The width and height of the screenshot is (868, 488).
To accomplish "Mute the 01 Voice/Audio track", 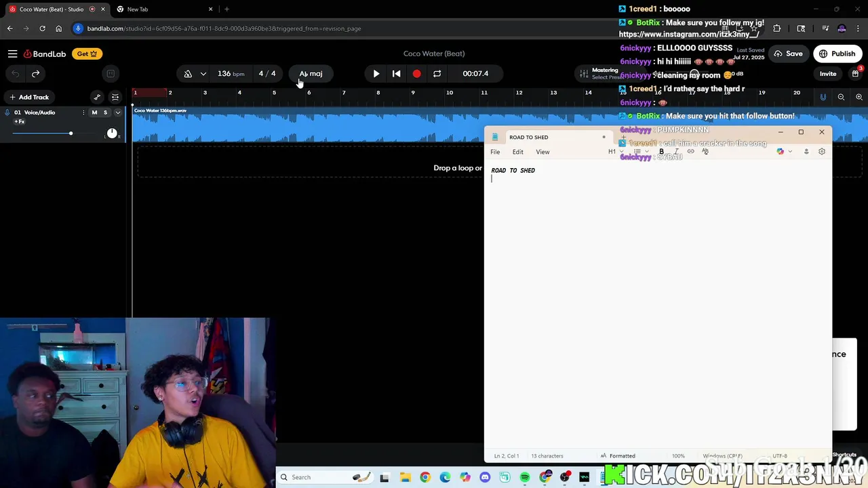I will click(94, 113).
